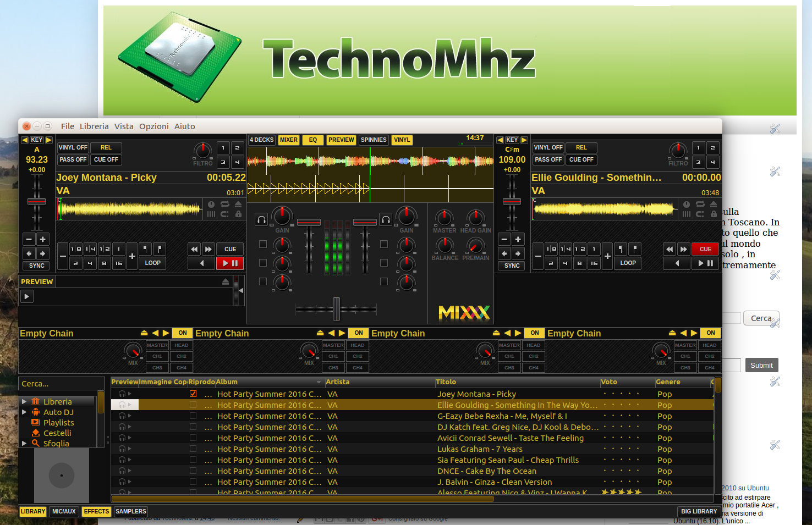This screenshot has height=525, width=812.
Task: Toggle the SPINNIES view button
Action: [x=374, y=140]
